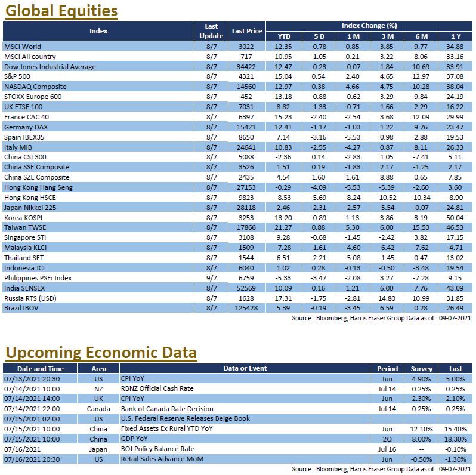This screenshot has width=476, height=475.
Task: Click the Upcoming Economic Data heading
Action: [101, 353]
